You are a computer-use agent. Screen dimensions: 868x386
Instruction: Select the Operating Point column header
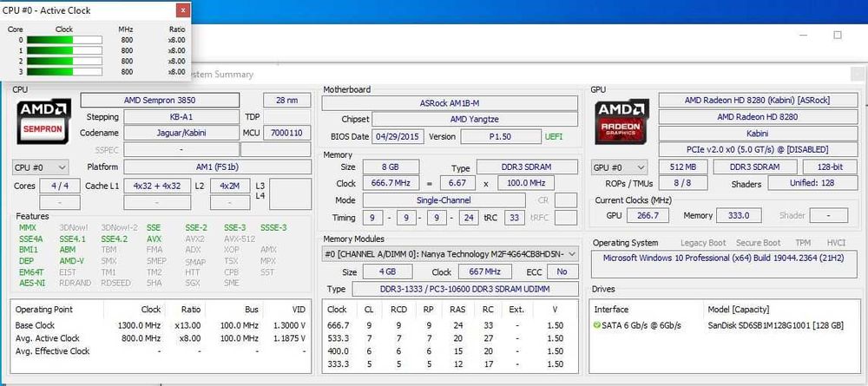coord(43,309)
